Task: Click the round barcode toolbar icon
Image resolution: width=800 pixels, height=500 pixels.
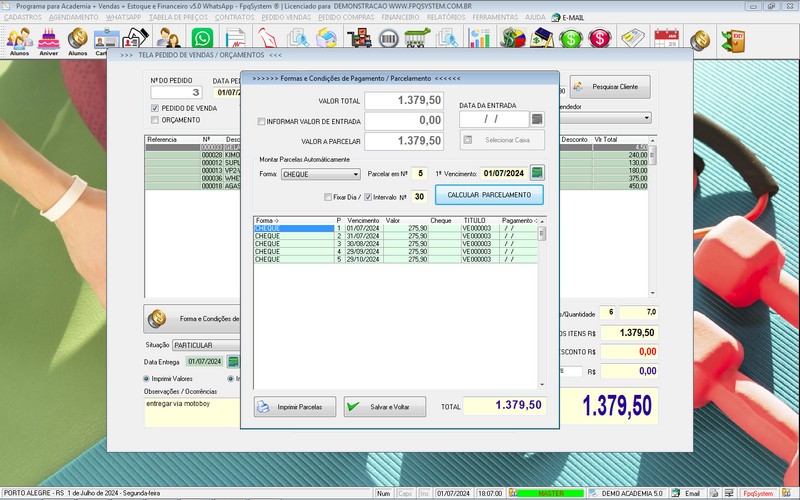Action: (389, 39)
